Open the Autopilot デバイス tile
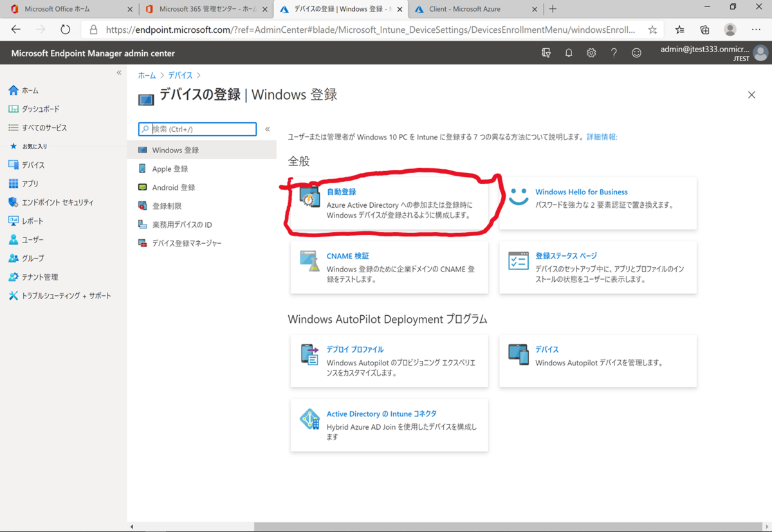Viewport: 772px width, 532px height. (x=547, y=349)
